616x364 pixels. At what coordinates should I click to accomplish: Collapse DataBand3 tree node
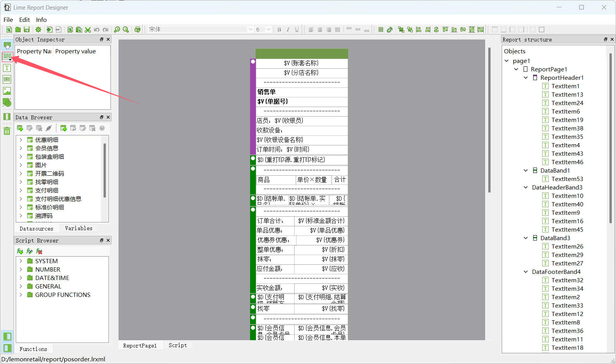(x=526, y=238)
